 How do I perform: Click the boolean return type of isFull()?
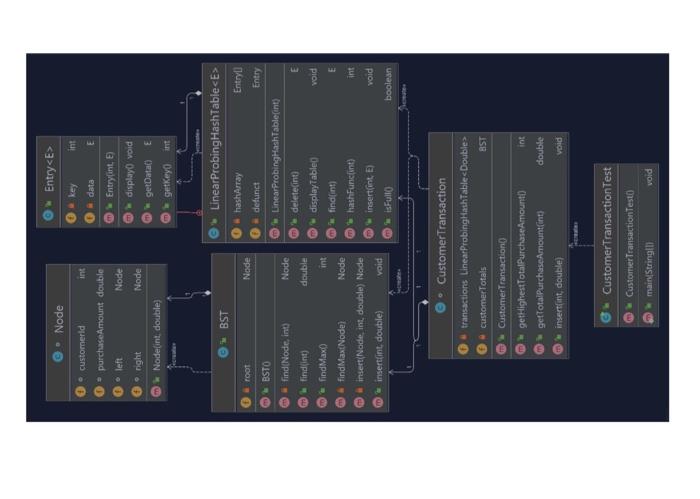click(388, 84)
